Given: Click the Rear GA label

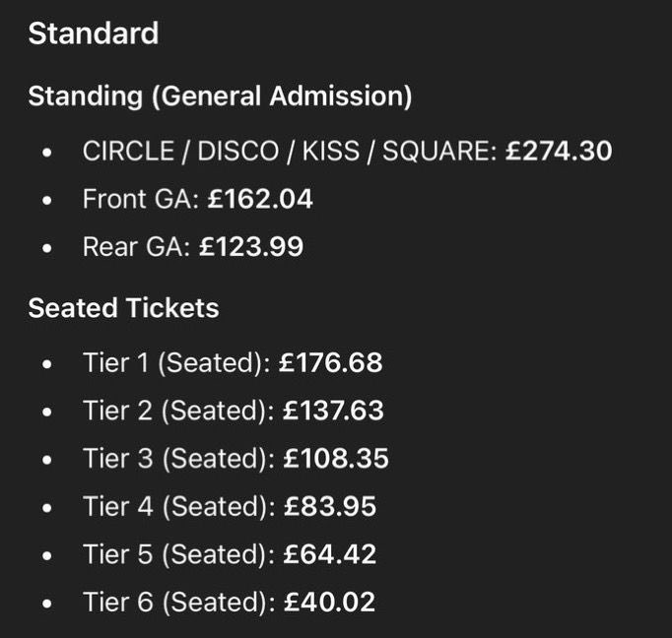Looking at the screenshot, I should pos(137,247).
